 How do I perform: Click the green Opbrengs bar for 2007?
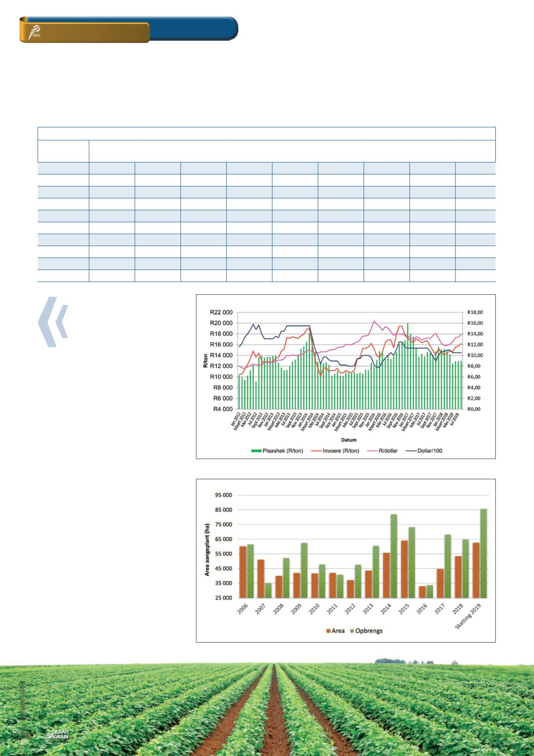click(x=268, y=590)
